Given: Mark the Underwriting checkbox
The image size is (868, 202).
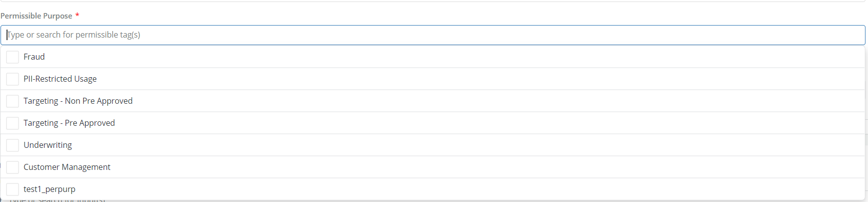Looking at the screenshot, I should pos(13,145).
